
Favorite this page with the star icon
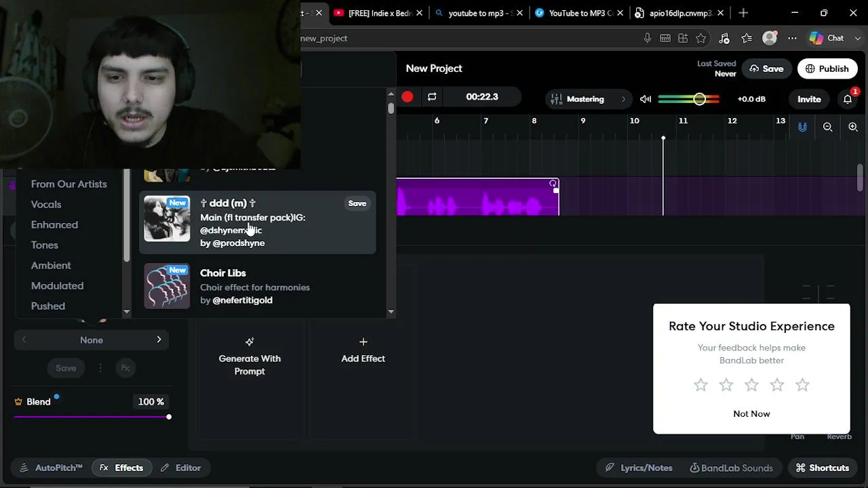tap(701, 38)
